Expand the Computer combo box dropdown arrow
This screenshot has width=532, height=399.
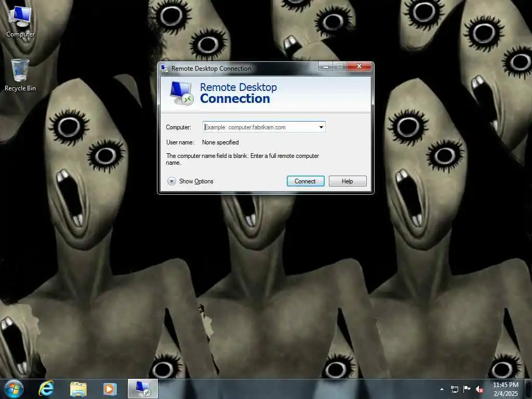321,127
